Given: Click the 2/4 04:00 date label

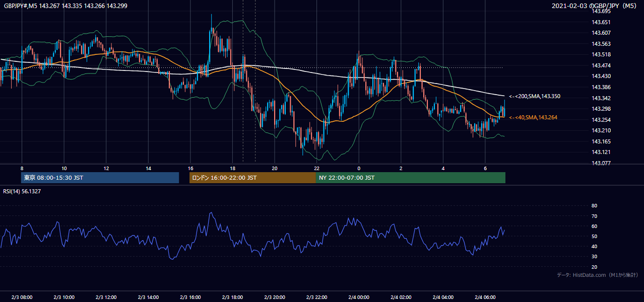Looking at the screenshot, I should [443, 297].
